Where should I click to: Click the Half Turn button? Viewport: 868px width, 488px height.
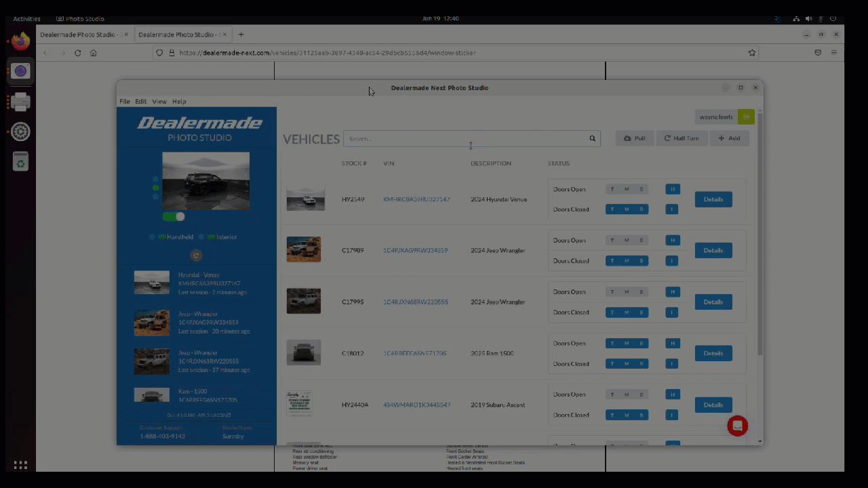682,138
